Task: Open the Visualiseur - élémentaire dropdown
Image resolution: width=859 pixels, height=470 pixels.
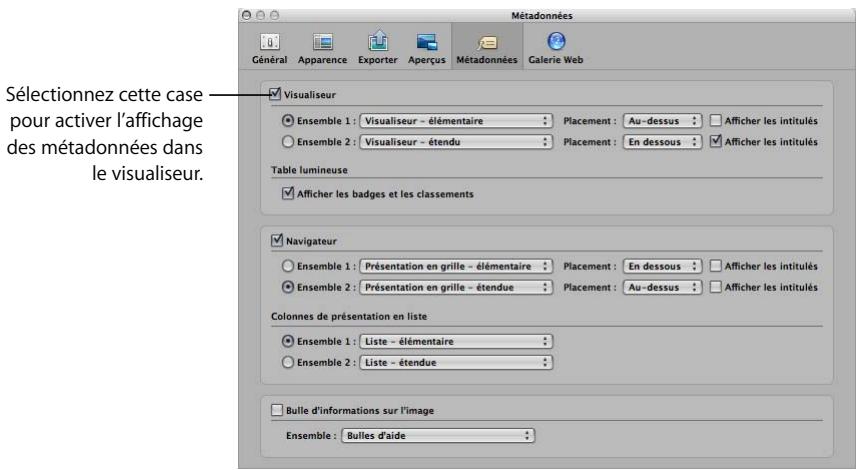Action: click(456, 121)
